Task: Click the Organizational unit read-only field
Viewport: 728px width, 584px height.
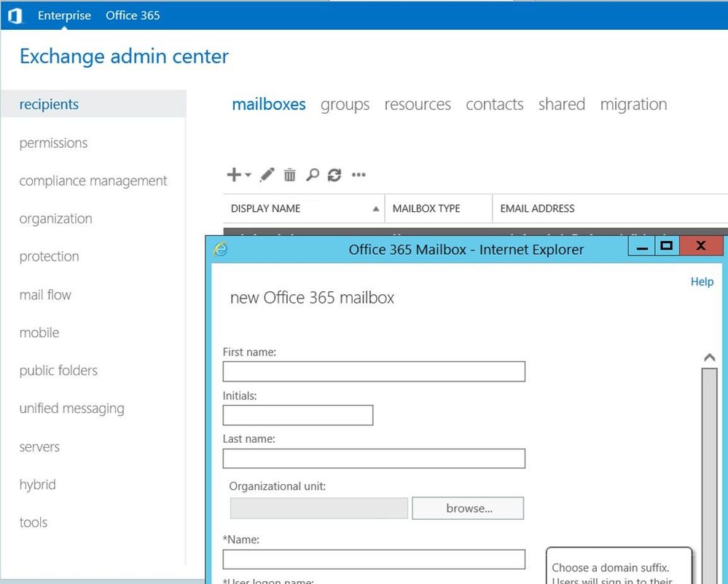Action: pos(319,508)
